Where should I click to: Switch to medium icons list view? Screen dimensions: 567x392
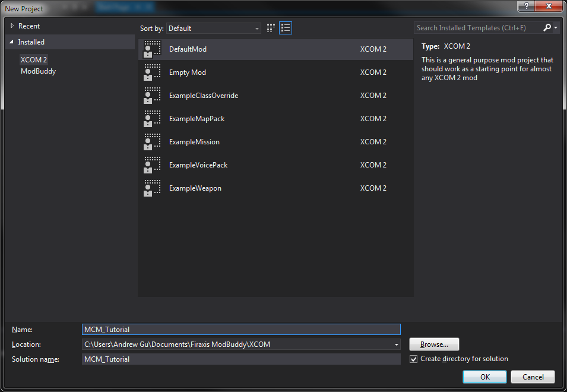click(x=286, y=28)
